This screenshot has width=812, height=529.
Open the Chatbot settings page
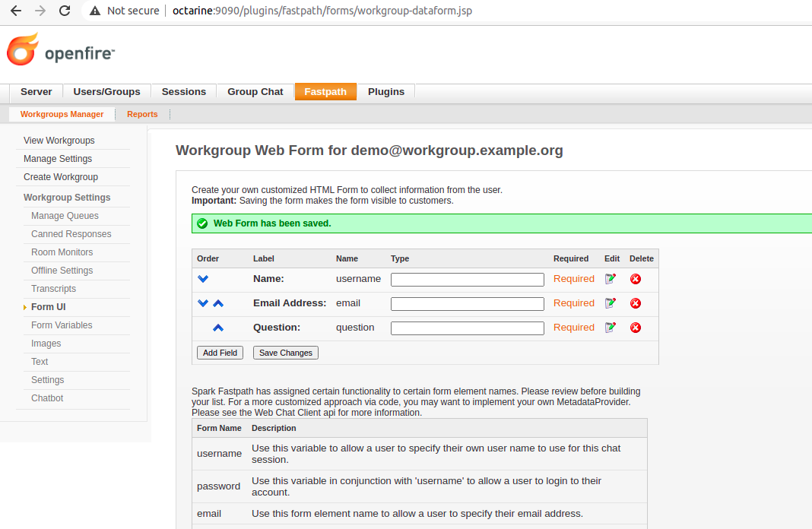46,398
